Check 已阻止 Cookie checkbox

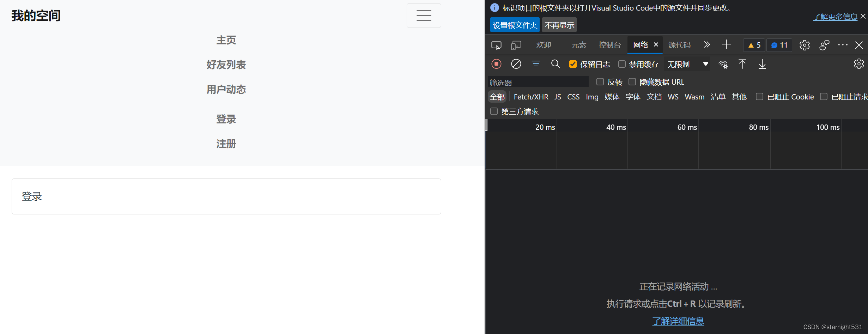[759, 97]
